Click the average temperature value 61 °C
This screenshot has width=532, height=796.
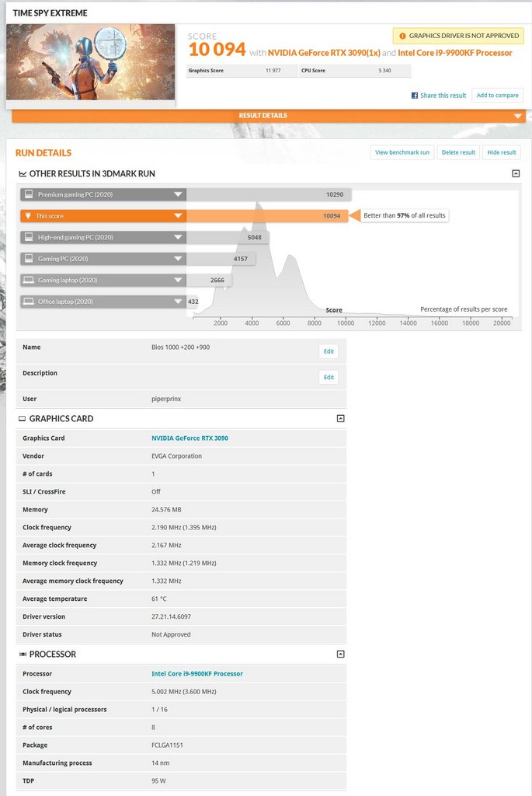[x=158, y=599]
